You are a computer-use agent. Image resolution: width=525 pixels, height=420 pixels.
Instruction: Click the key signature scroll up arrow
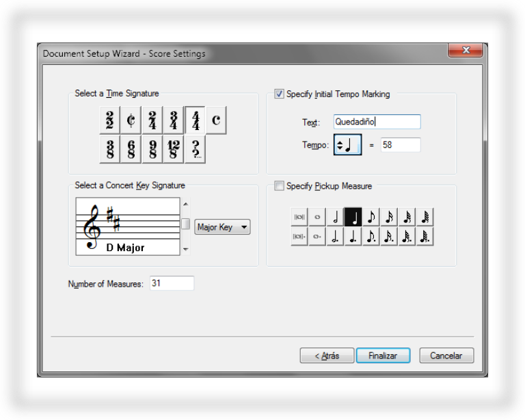185,204
